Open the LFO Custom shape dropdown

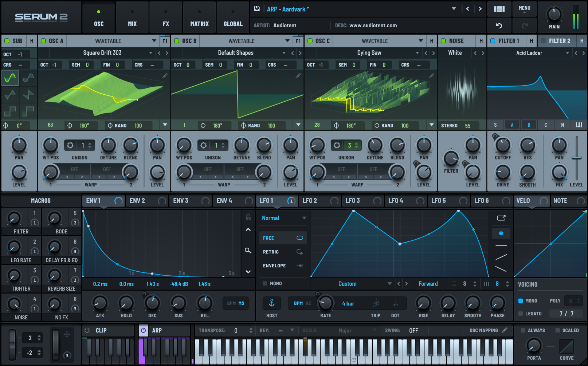pyautogui.click(x=352, y=284)
